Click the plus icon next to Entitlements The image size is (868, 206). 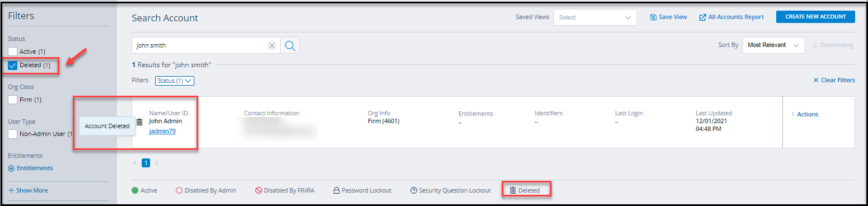pos(11,168)
